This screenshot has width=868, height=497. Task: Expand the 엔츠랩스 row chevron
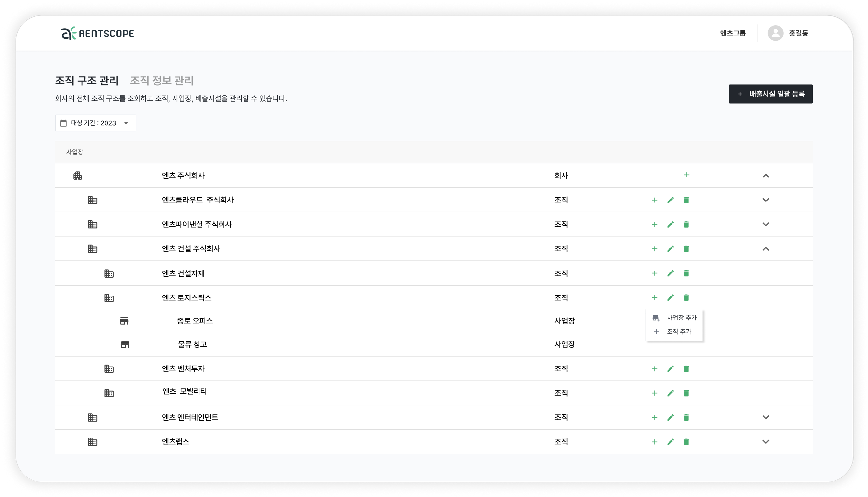tap(766, 442)
